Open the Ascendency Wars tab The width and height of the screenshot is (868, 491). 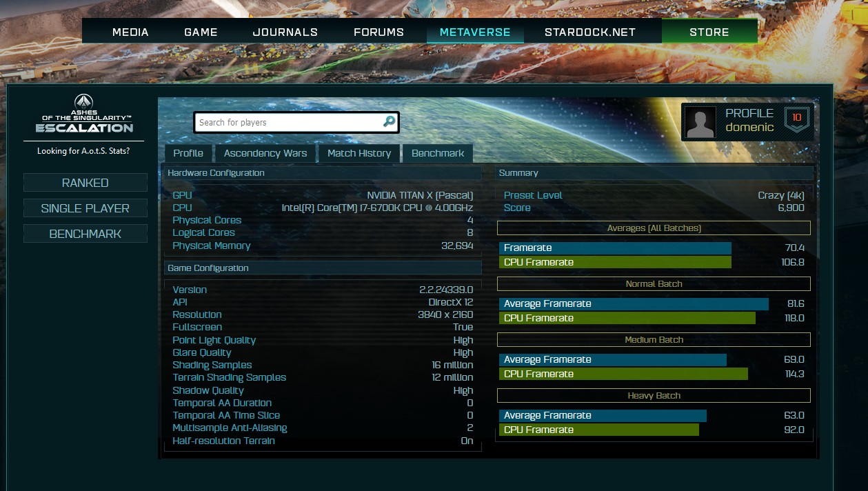pos(265,153)
